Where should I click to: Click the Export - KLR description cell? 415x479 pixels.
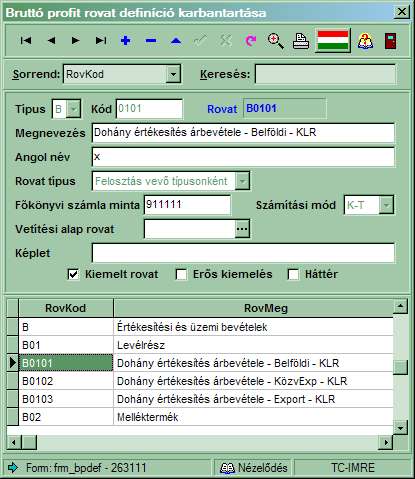point(253,399)
